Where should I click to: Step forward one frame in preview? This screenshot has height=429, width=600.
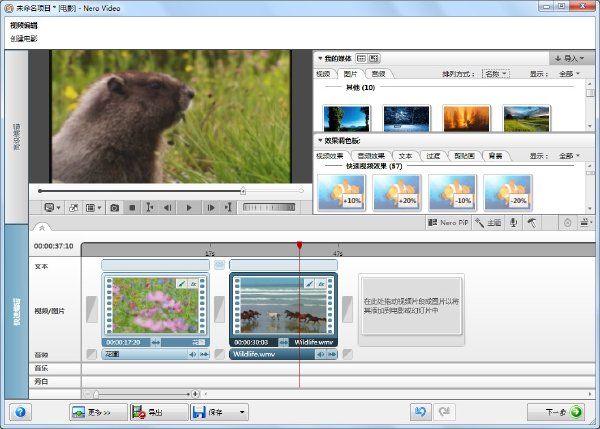click(x=210, y=208)
